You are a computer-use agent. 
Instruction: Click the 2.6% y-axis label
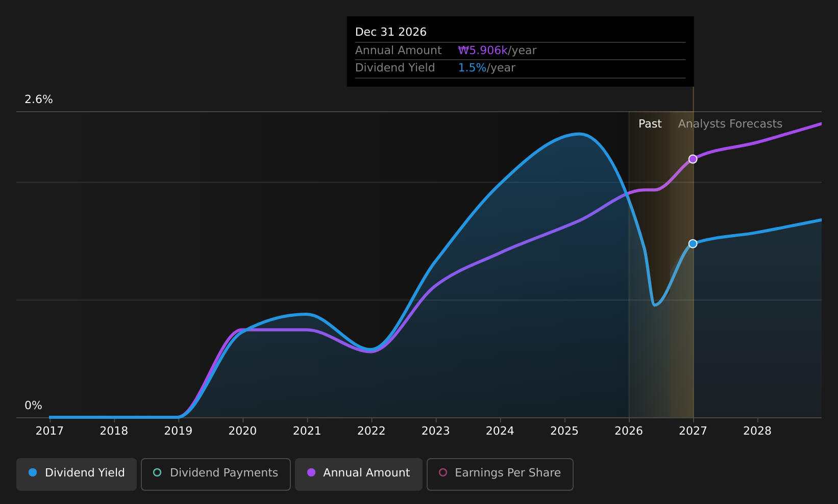pyautogui.click(x=39, y=99)
